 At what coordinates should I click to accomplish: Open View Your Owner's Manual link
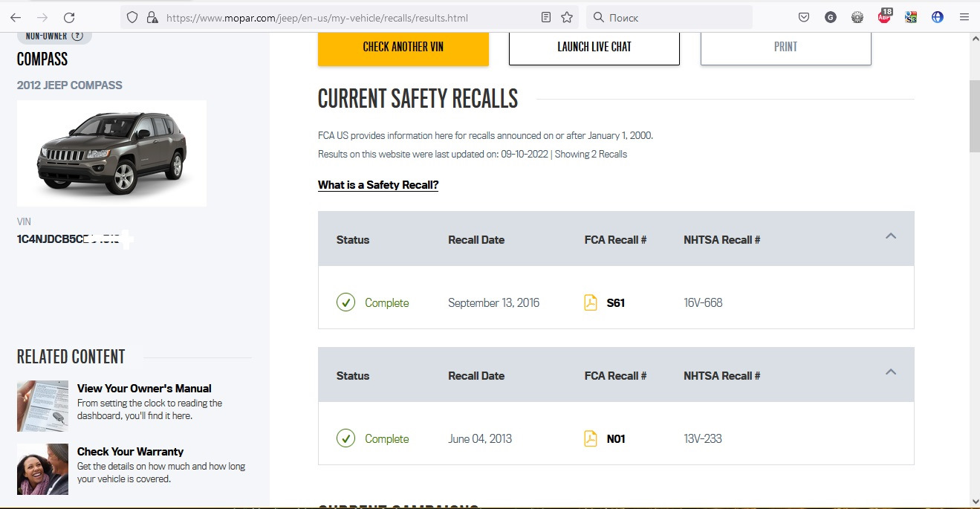pos(144,389)
